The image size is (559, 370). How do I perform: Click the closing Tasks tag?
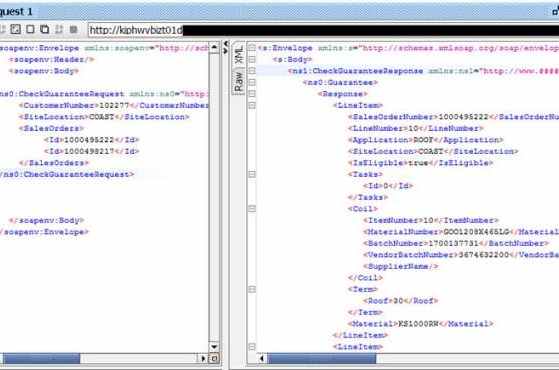(368, 197)
